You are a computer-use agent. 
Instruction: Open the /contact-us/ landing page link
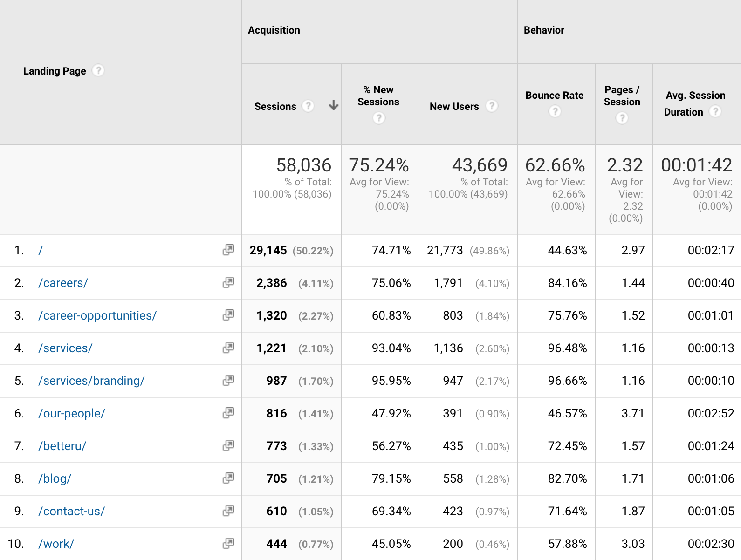72,512
